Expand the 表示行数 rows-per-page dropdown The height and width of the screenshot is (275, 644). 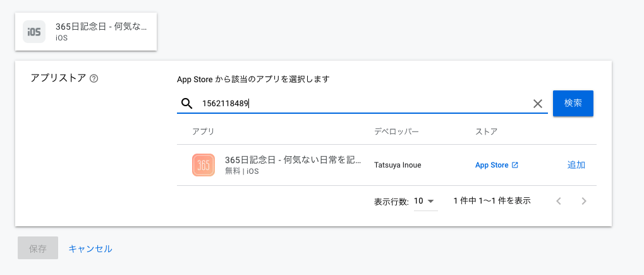425,201
